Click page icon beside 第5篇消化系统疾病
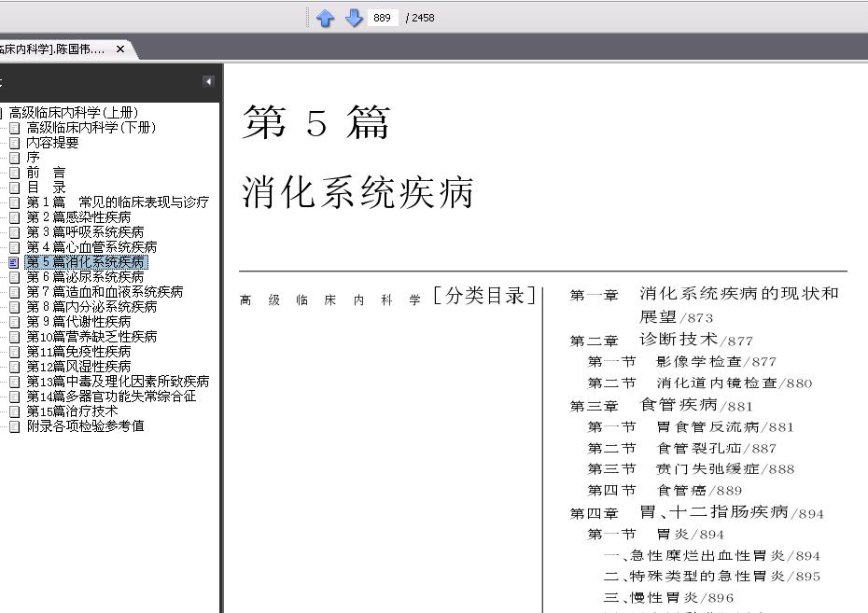This screenshot has width=868, height=613. (x=15, y=263)
